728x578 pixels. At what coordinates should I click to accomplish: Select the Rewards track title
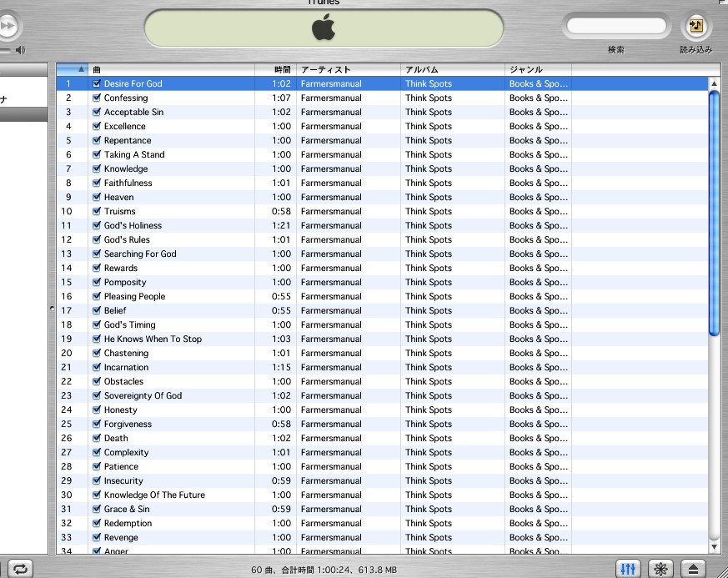coord(121,268)
